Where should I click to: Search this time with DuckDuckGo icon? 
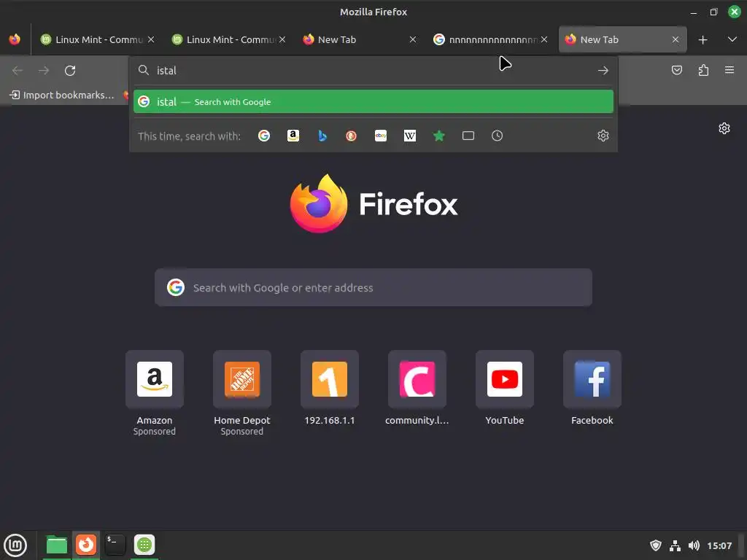352,136
